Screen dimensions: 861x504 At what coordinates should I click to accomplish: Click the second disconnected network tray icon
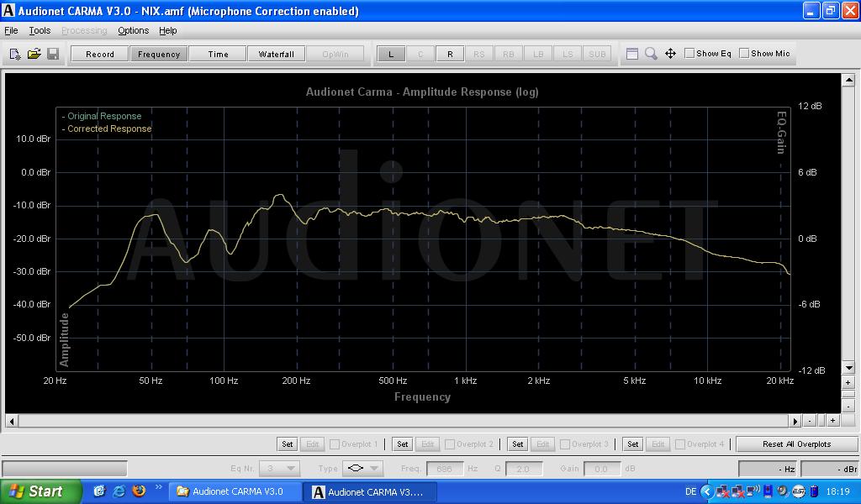pyautogui.click(x=737, y=491)
